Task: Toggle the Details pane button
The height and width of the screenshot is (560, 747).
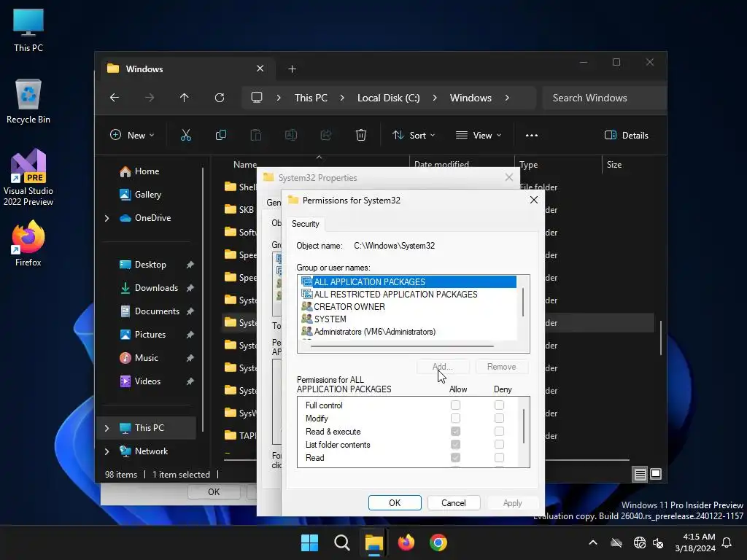Action: click(x=627, y=135)
